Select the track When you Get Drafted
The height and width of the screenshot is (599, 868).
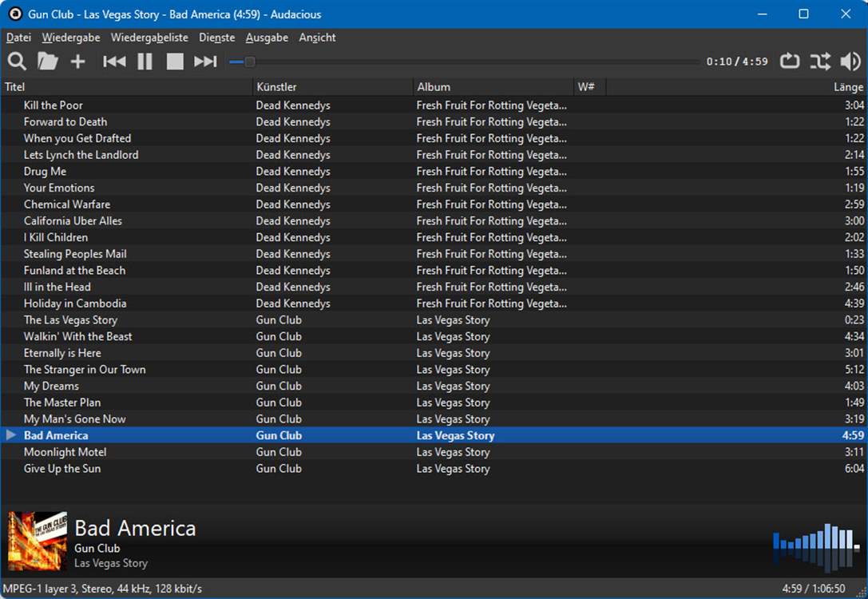(x=434, y=138)
